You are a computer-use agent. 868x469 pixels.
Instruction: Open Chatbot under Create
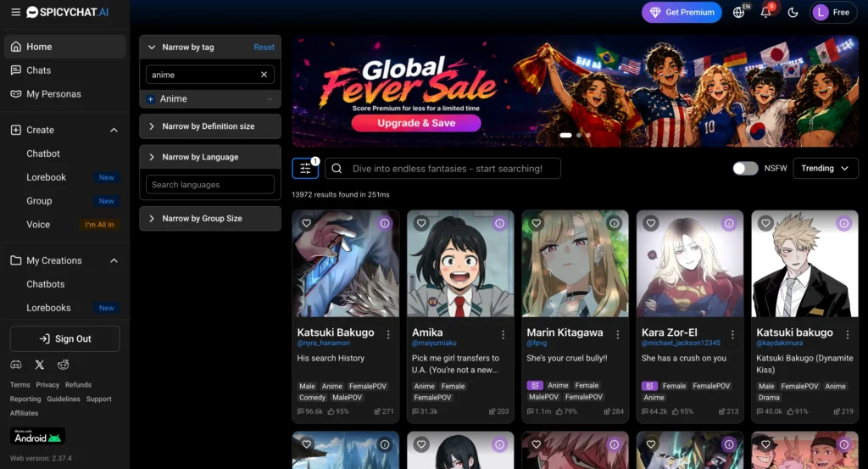coord(43,154)
